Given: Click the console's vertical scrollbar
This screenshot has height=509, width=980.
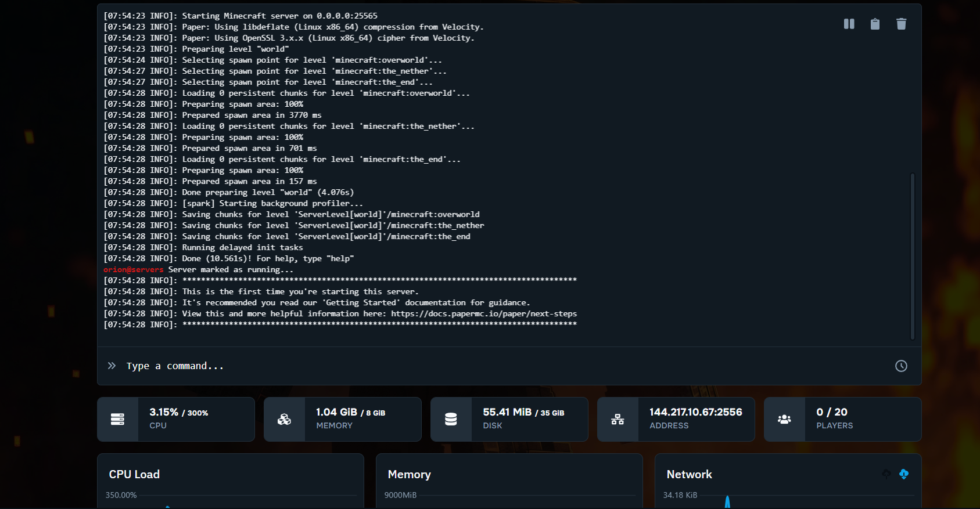Looking at the screenshot, I should (913, 256).
